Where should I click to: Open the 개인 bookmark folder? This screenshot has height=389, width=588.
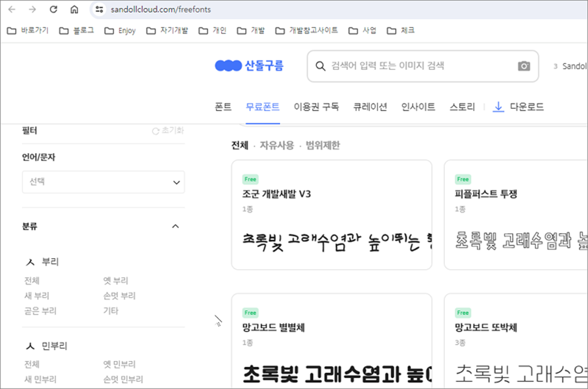[213, 31]
